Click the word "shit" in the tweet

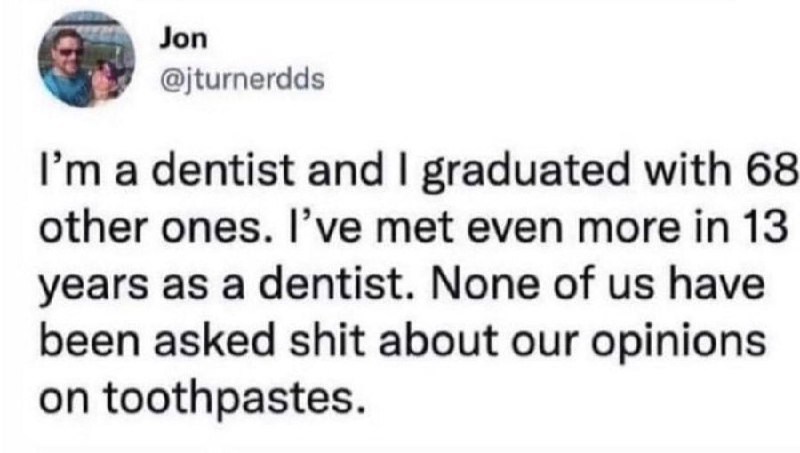328,339
